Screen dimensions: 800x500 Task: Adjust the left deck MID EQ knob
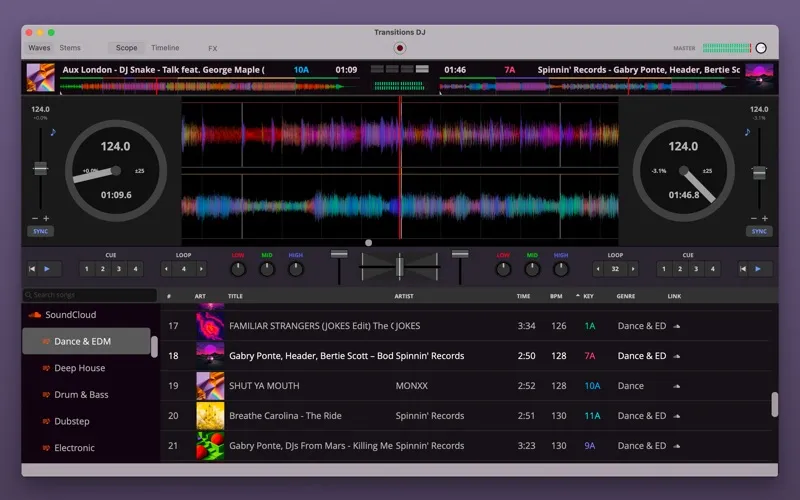[267, 269]
